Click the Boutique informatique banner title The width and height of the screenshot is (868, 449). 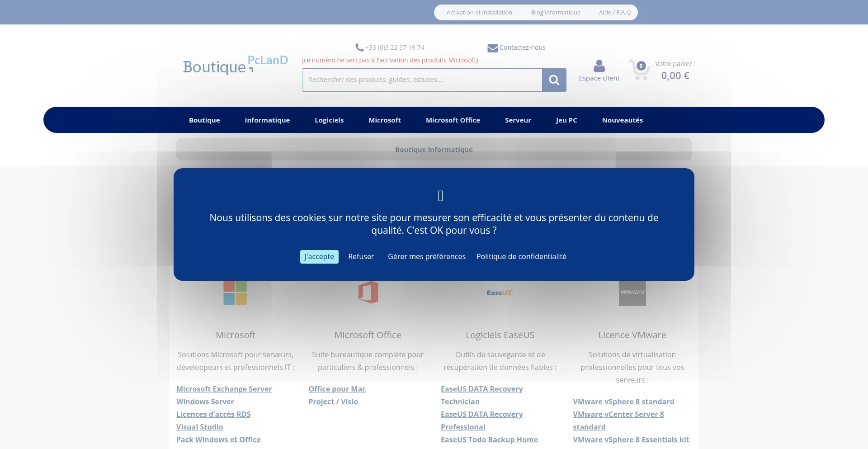point(434,150)
